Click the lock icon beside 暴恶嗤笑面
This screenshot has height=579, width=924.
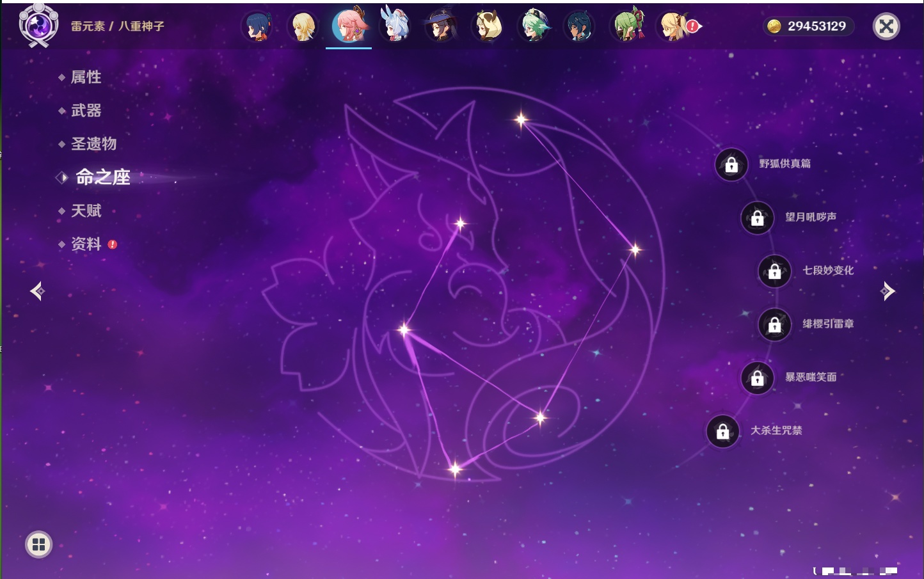[758, 378]
